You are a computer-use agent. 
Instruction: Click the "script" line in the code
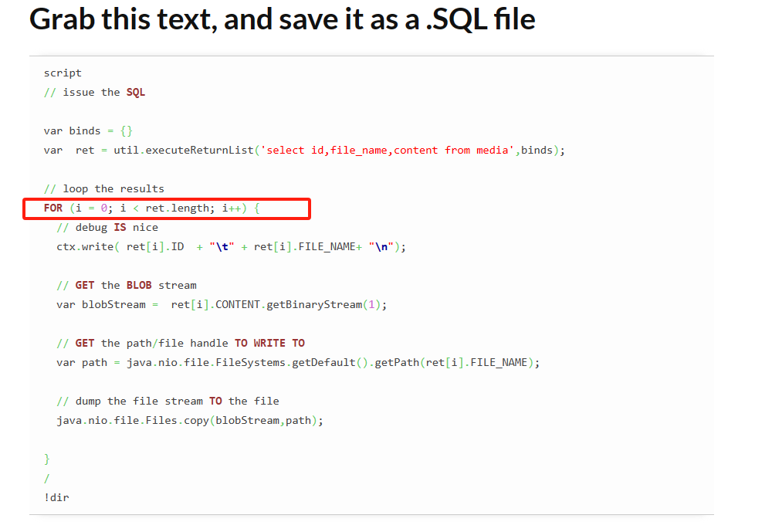coord(63,73)
